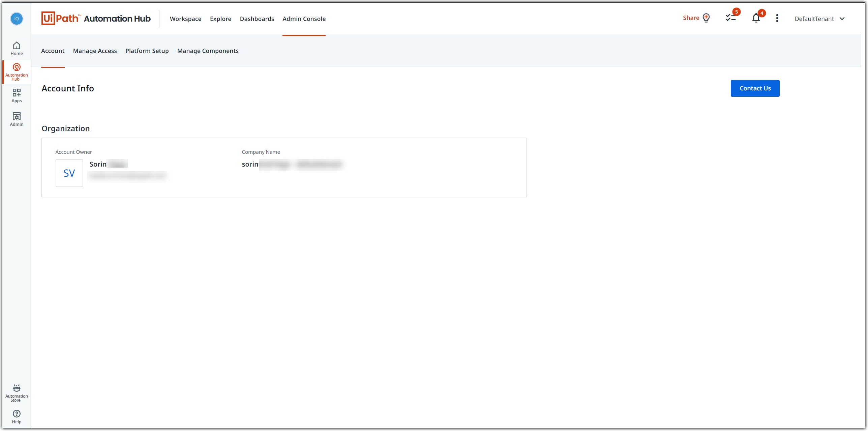Screen dimensions: 868x431
Task: Open the Admin sidebar section
Action: (x=16, y=119)
